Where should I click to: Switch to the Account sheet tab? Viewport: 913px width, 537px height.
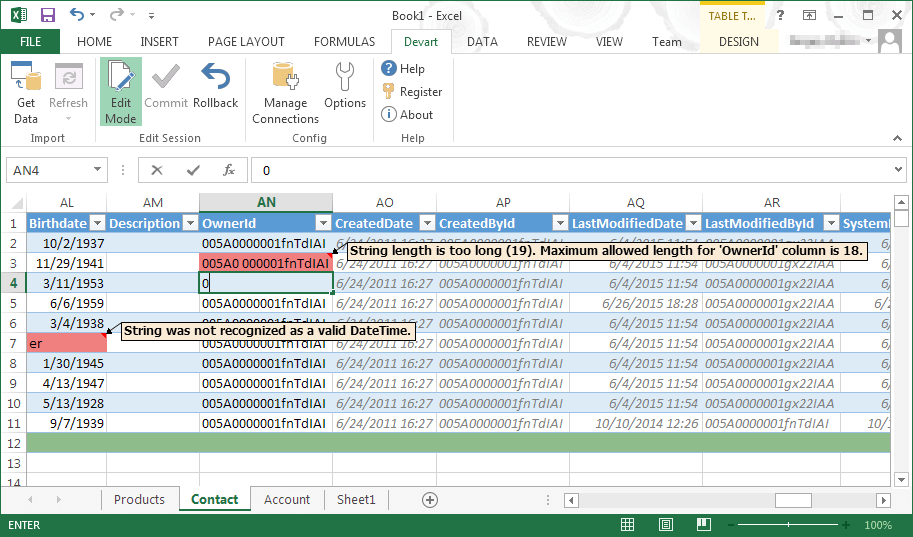(x=286, y=499)
